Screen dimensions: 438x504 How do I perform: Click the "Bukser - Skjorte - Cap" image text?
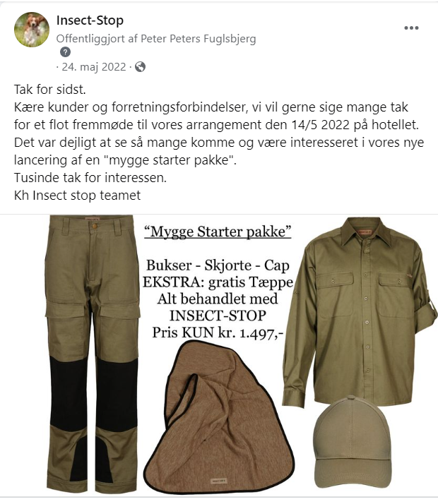(x=218, y=265)
